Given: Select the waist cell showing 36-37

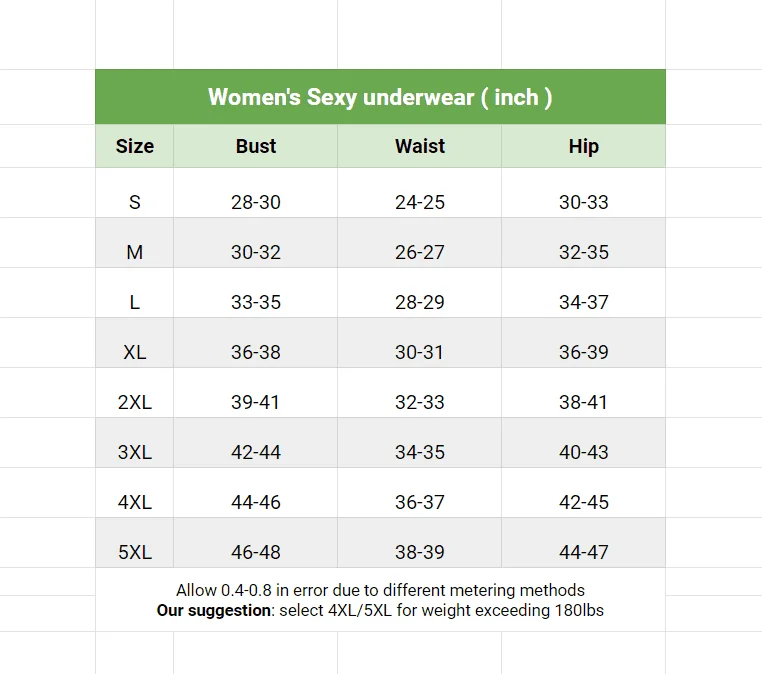Looking at the screenshot, I should 420,502.
